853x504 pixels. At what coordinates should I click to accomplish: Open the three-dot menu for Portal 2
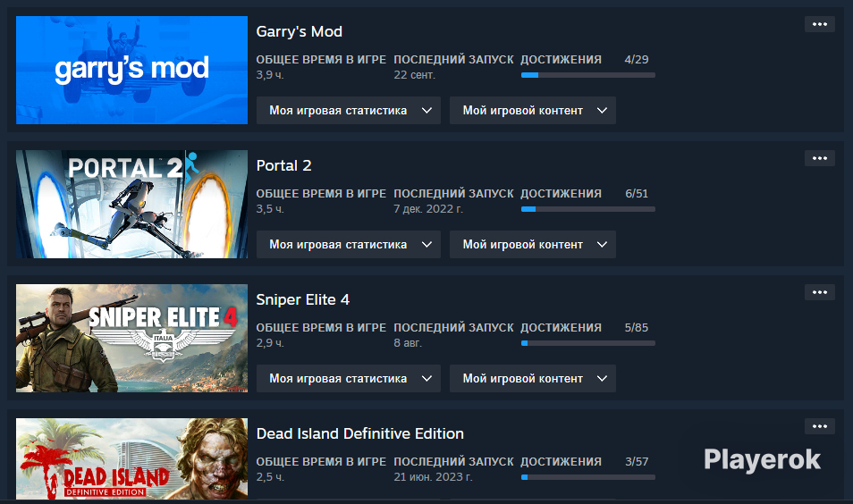[x=819, y=158]
